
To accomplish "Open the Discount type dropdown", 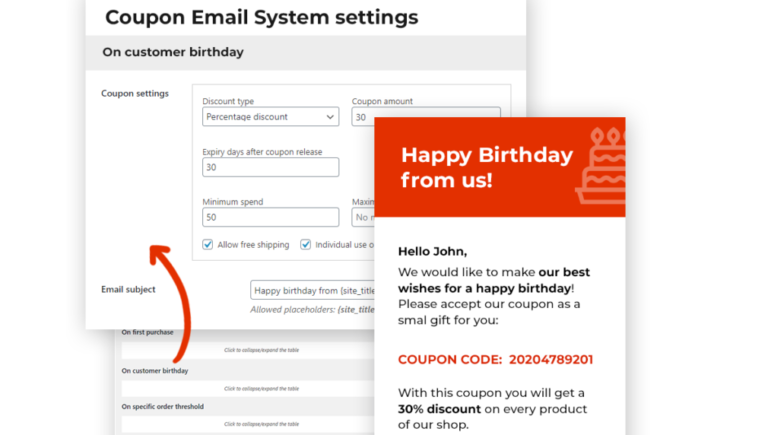I will [x=270, y=117].
